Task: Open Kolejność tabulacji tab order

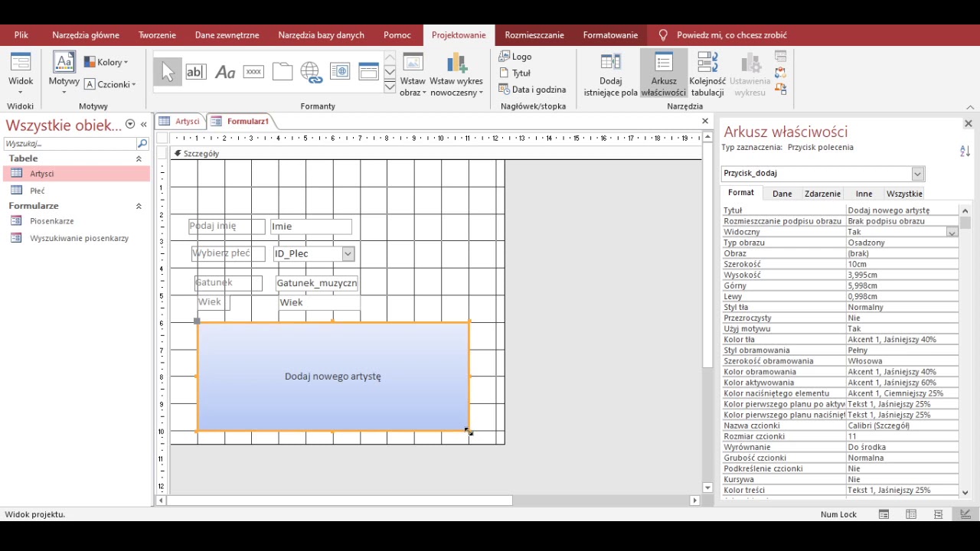Action: coord(707,74)
